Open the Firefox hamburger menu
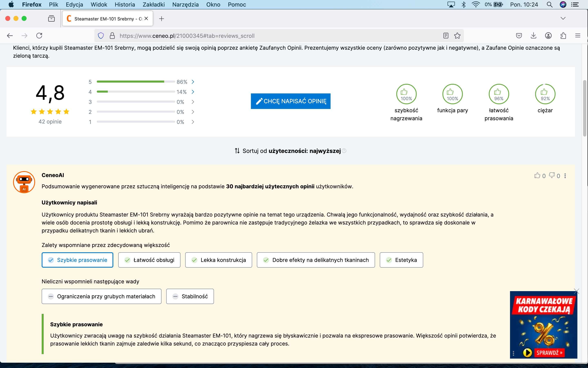 point(578,36)
